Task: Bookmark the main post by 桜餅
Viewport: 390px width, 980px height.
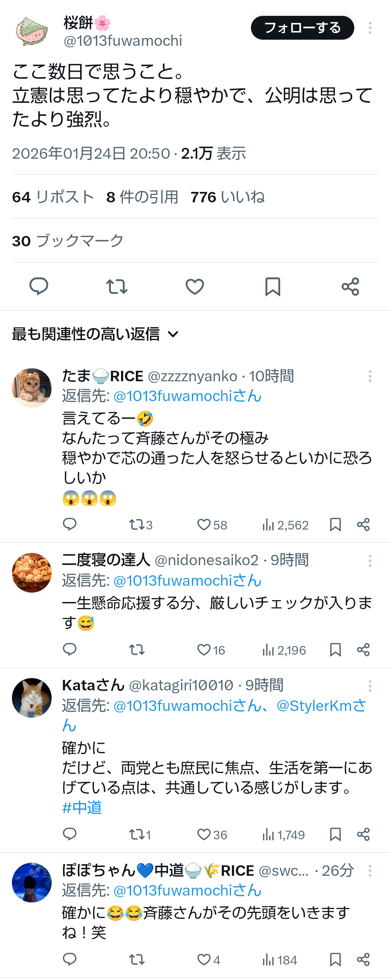Action: click(x=273, y=286)
